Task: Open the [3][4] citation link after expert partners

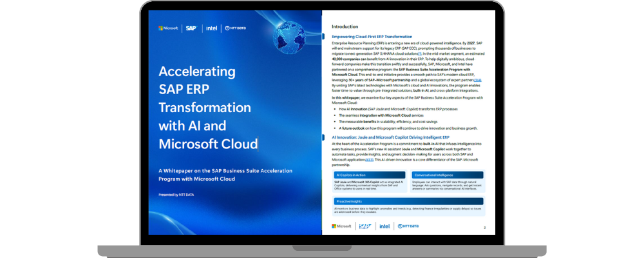Action: point(478,80)
